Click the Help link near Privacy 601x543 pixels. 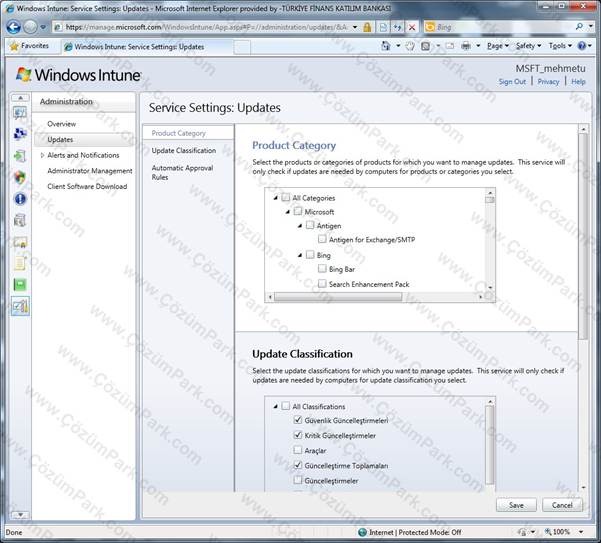[x=578, y=82]
